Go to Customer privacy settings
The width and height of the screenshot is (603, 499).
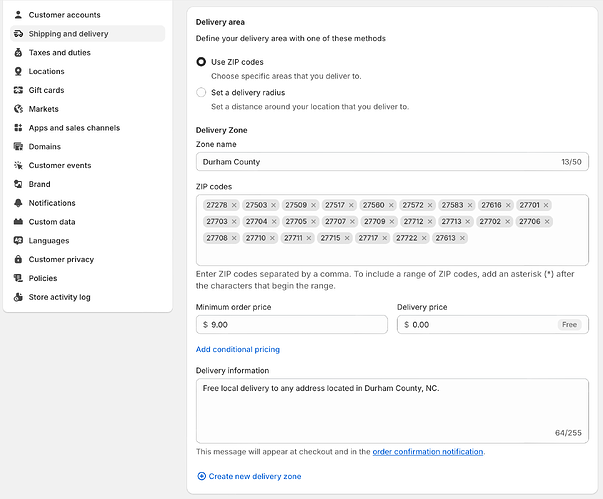pos(61,259)
